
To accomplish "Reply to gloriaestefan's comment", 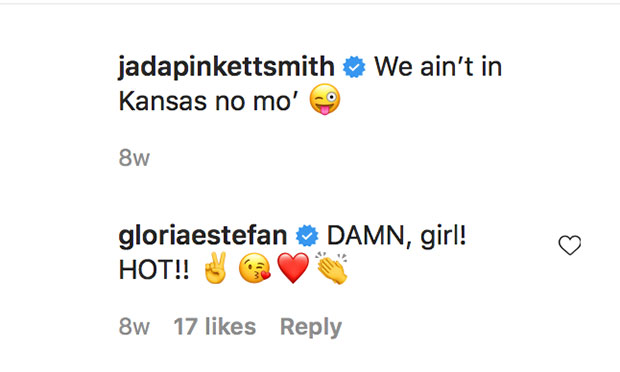I will pyautogui.click(x=311, y=327).
